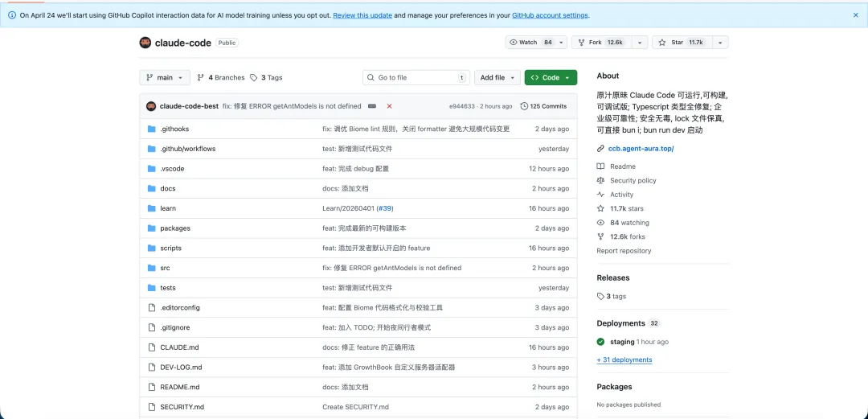Open the src folder
The height and width of the screenshot is (419, 868).
tap(165, 268)
